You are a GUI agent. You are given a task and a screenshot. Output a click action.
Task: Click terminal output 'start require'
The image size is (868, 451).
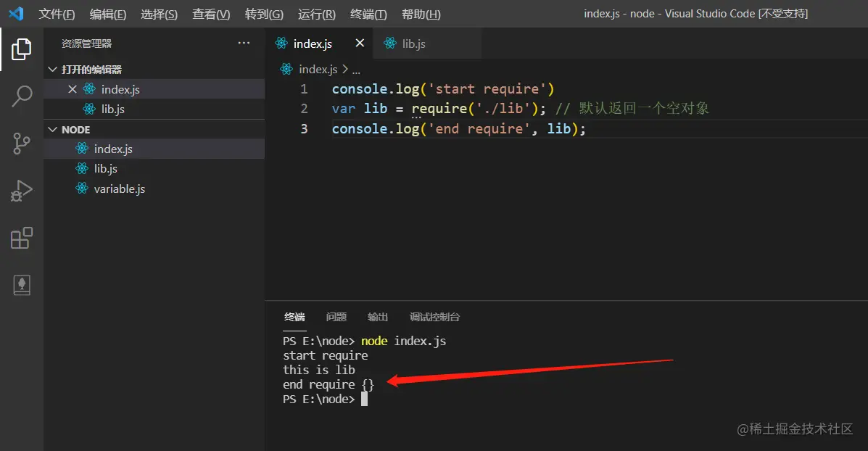(x=326, y=355)
